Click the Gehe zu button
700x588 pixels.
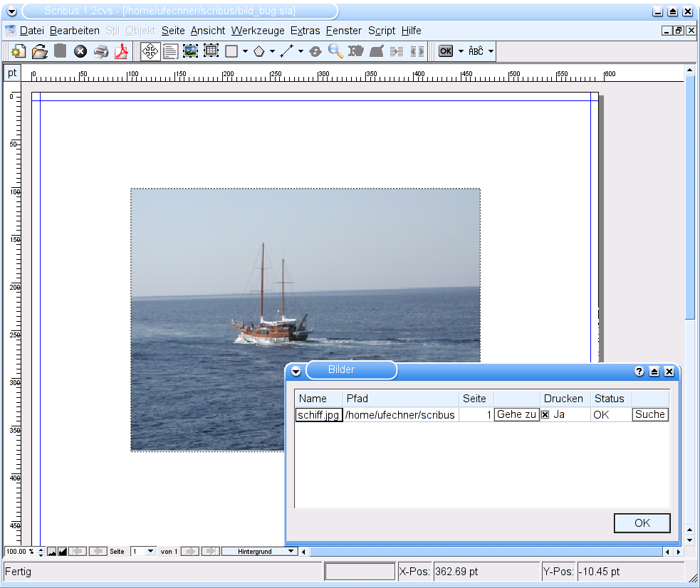pos(516,415)
